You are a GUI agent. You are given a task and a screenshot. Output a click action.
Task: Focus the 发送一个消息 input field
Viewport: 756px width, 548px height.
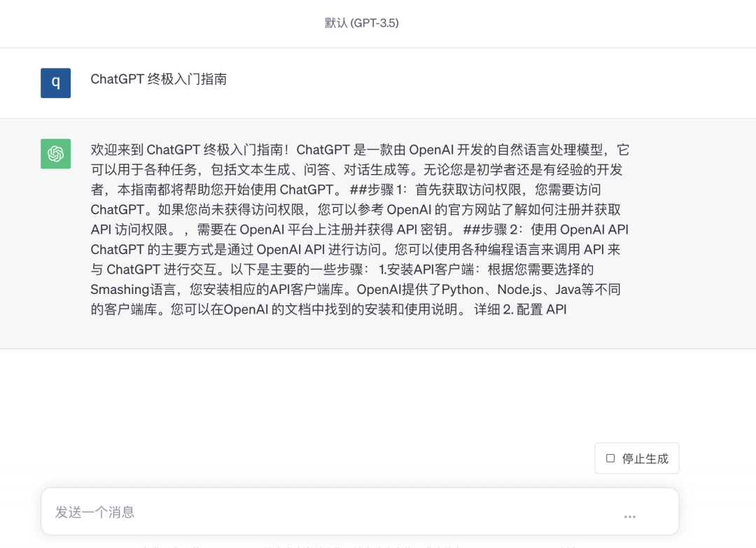pos(360,512)
